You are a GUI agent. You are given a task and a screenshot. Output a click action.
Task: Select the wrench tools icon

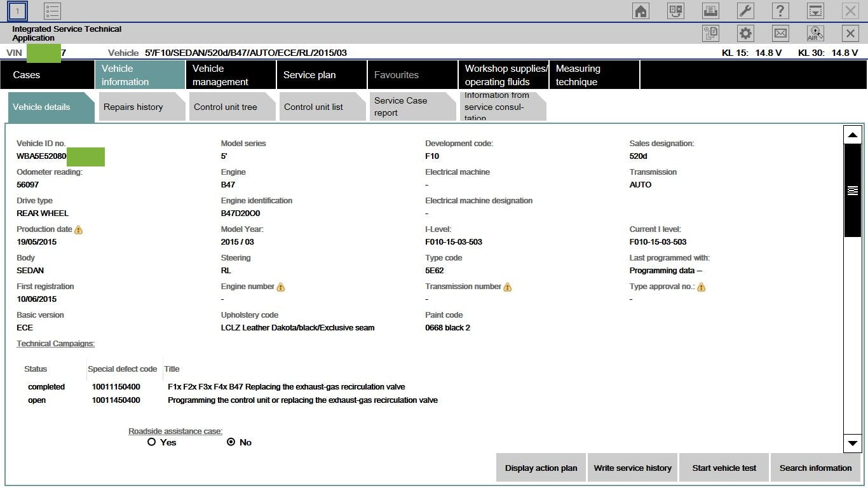[x=745, y=10]
